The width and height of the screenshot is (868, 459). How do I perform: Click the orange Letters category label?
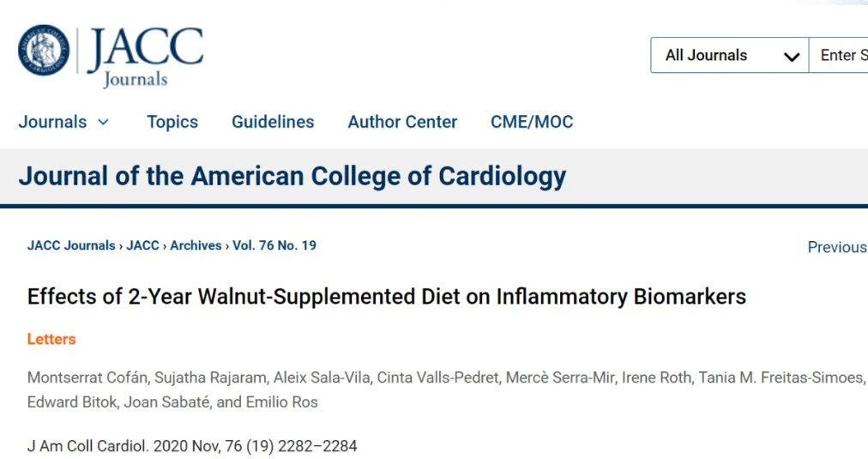[51, 339]
